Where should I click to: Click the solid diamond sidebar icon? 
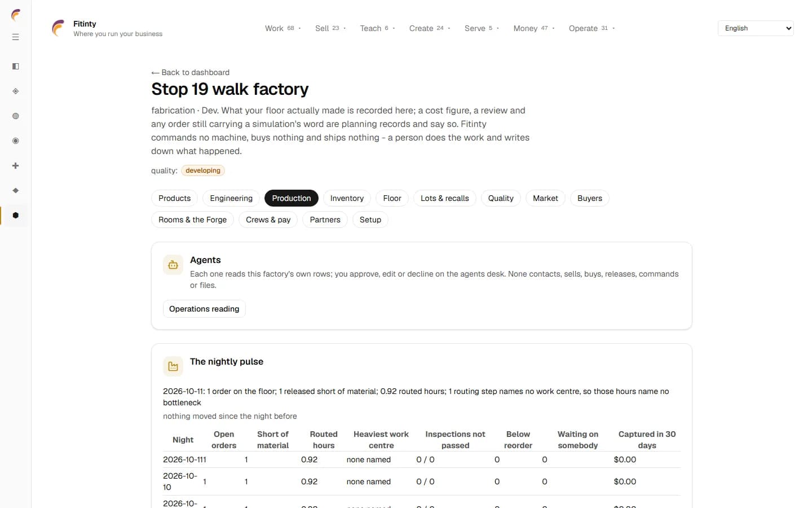(16, 191)
